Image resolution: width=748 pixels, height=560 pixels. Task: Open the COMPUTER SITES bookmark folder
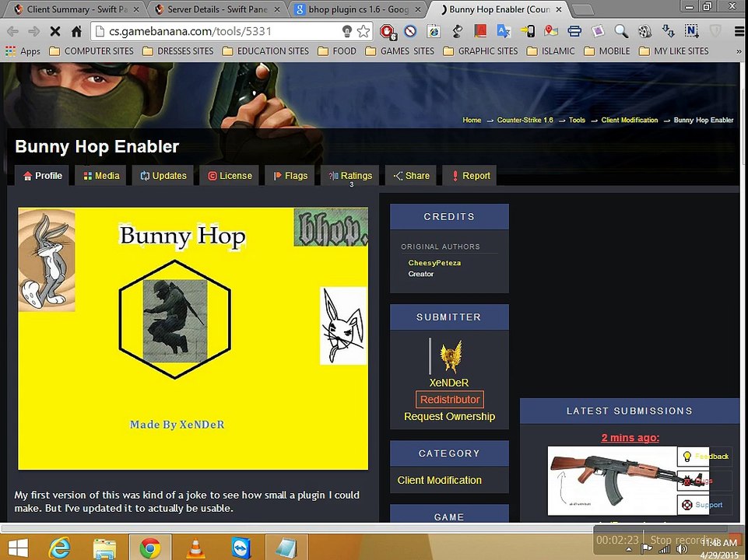[92, 51]
